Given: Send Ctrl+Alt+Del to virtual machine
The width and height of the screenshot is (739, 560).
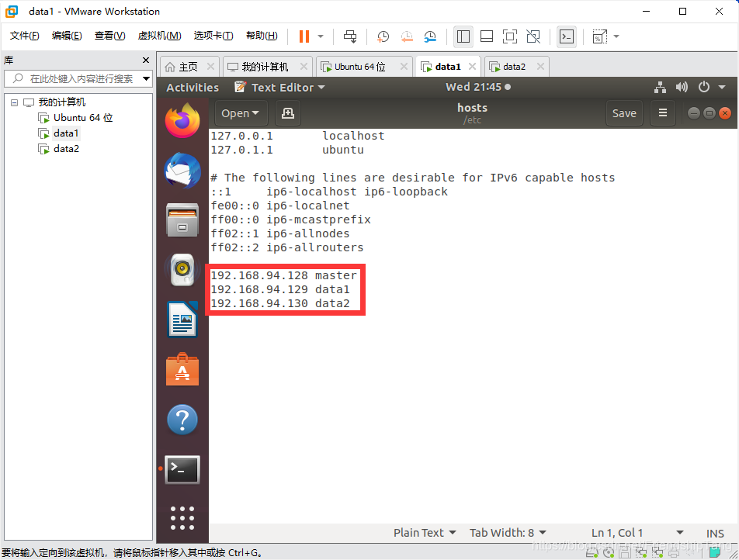Looking at the screenshot, I should tap(350, 36).
